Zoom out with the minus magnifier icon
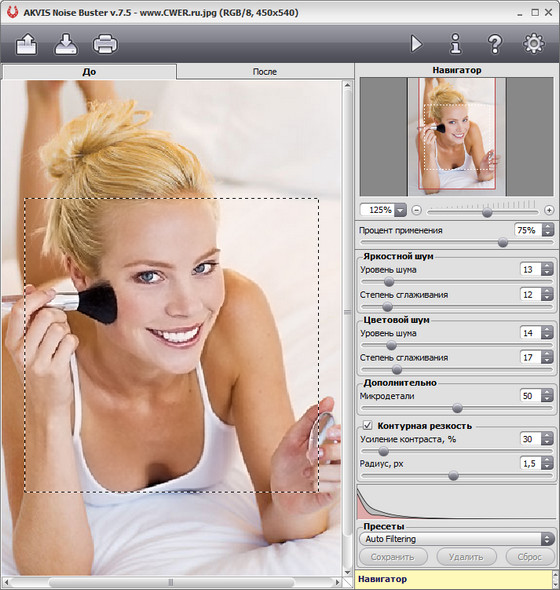This screenshot has height=590, width=560. tap(416, 210)
